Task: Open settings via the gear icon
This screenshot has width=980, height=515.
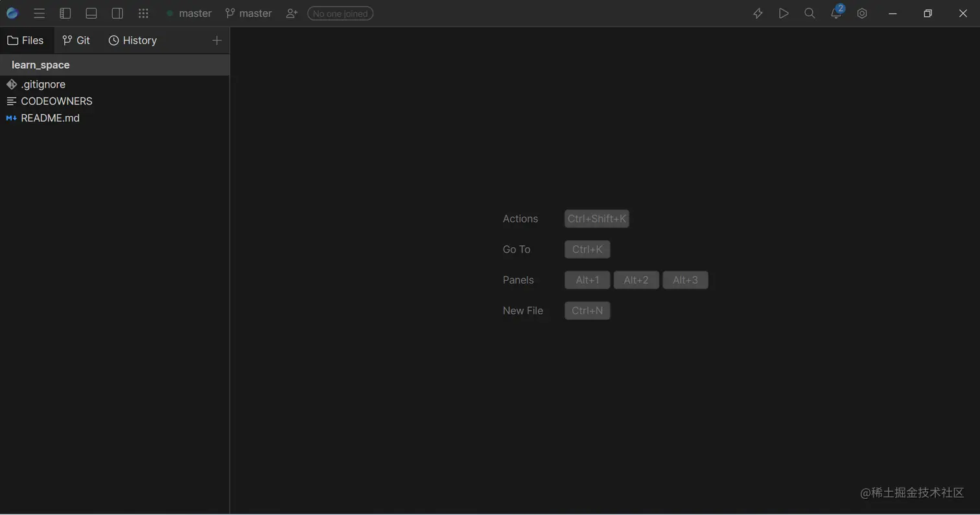Action: coord(861,13)
